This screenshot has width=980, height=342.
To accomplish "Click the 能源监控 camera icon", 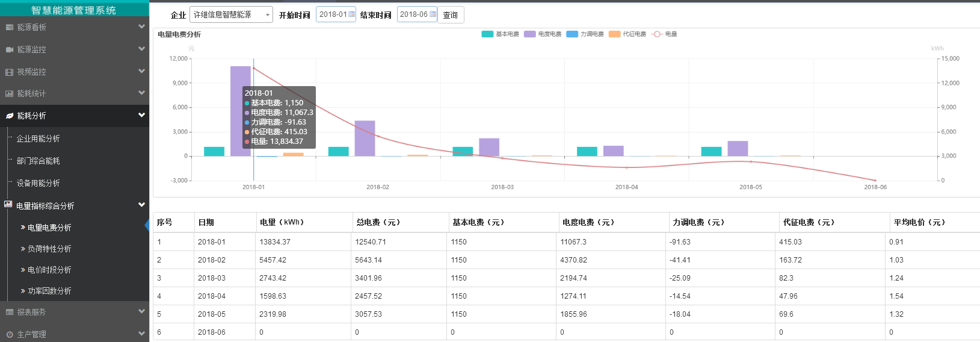I will point(9,49).
